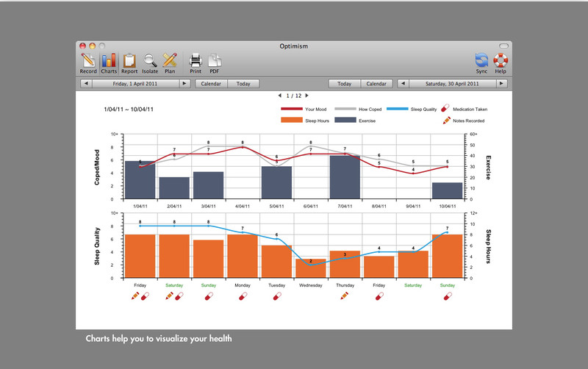This screenshot has height=369, width=588.
Task: Click the 5/04/11 axis label
Action: (x=277, y=207)
